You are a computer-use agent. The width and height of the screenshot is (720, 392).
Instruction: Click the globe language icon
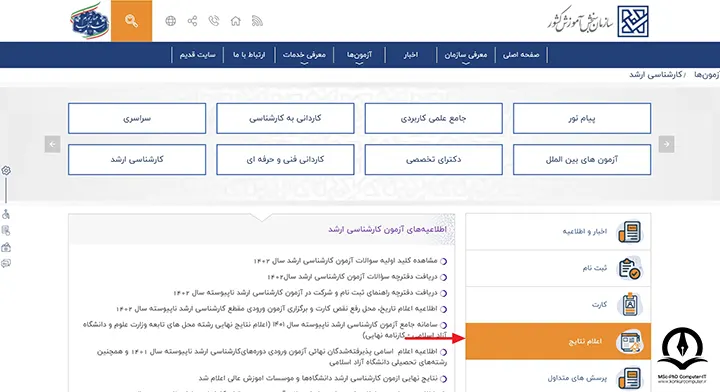pyautogui.click(x=170, y=21)
